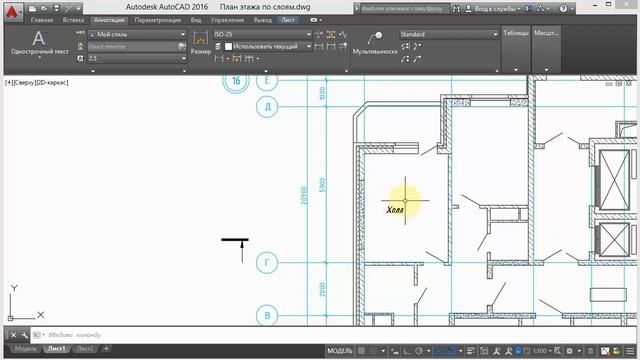Open the AutoCAD application menu logo button
This screenshot has width=640, height=360.
coord(13,12)
